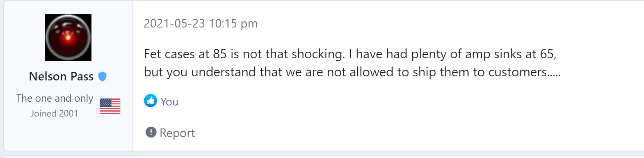Click the word "Pass" in the username
Viewport: 644px width, 158px height.
tap(82, 76)
